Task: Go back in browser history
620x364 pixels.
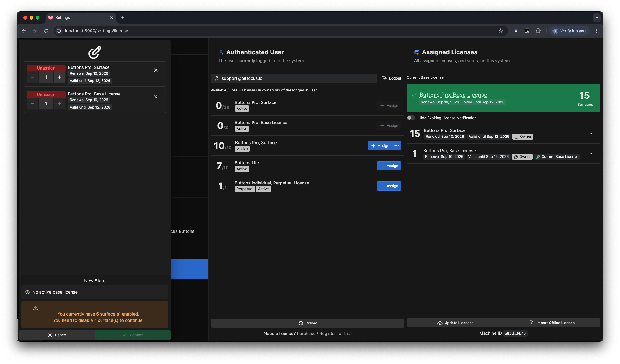Action: (24, 31)
